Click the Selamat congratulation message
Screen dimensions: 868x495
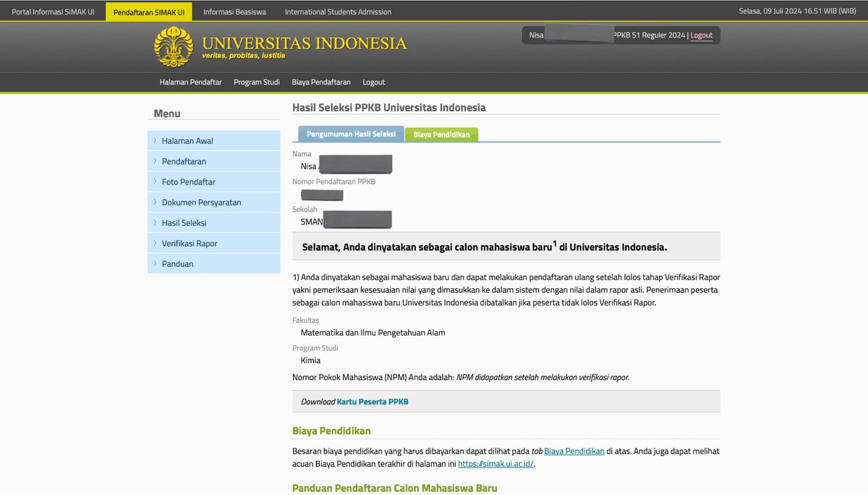click(485, 247)
